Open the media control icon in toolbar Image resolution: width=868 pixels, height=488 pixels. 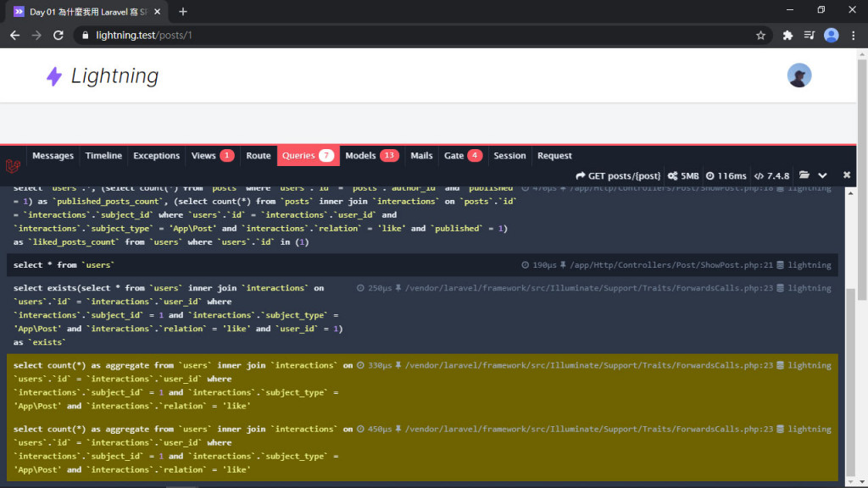809,36
